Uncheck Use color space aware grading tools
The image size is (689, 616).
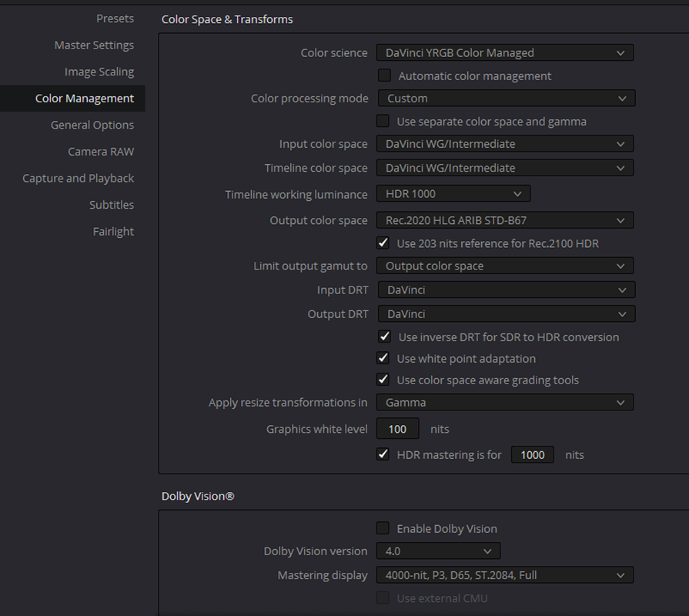click(x=383, y=380)
